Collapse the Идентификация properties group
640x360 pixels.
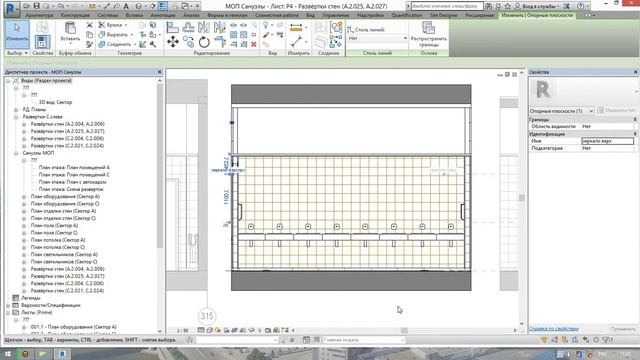[x=635, y=134]
